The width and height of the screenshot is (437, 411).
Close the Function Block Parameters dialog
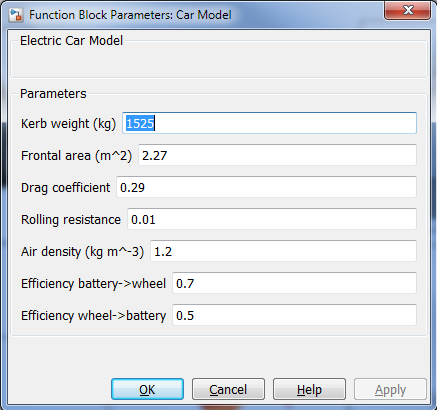click(407, 10)
